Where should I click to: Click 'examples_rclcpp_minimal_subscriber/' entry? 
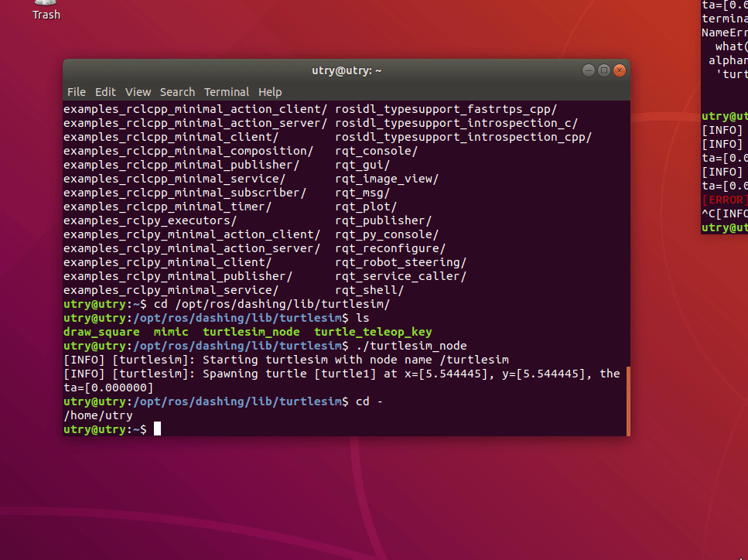coord(185,193)
